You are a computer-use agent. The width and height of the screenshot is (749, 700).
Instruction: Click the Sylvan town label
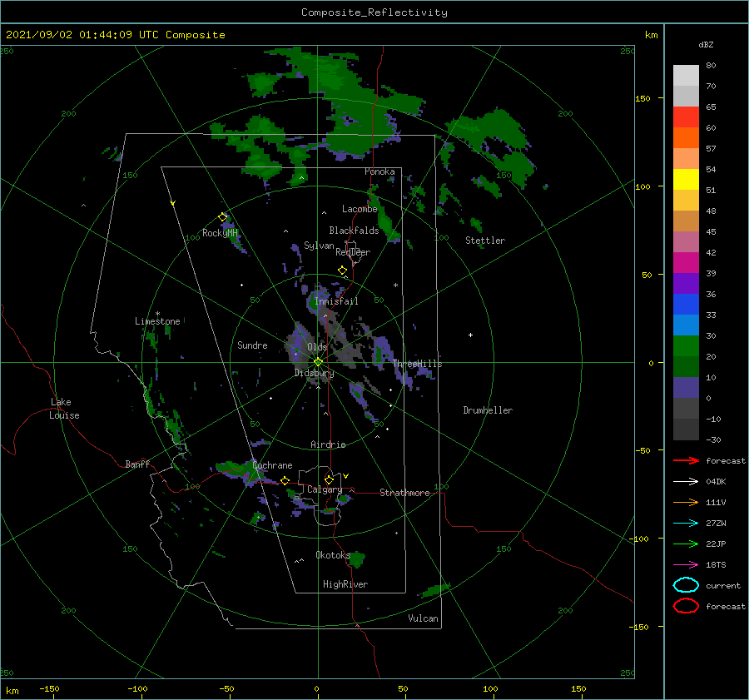[319, 246]
